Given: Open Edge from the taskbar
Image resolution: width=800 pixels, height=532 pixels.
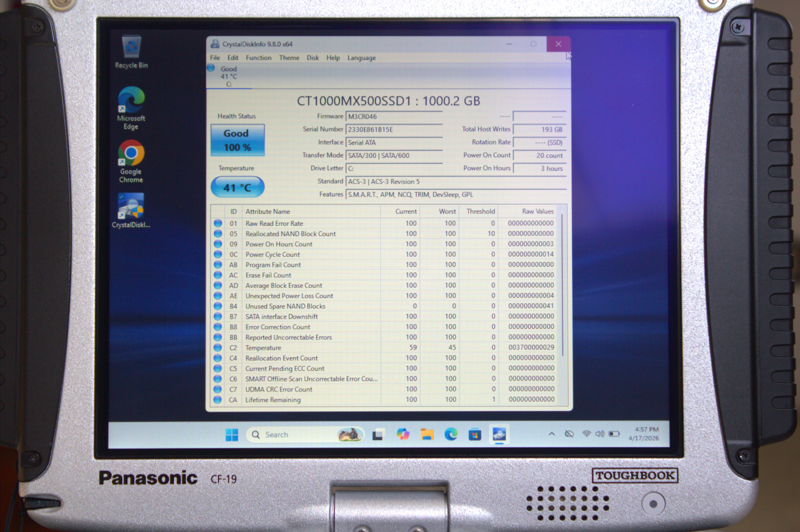Looking at the screenshot, I should coord(451,434).
